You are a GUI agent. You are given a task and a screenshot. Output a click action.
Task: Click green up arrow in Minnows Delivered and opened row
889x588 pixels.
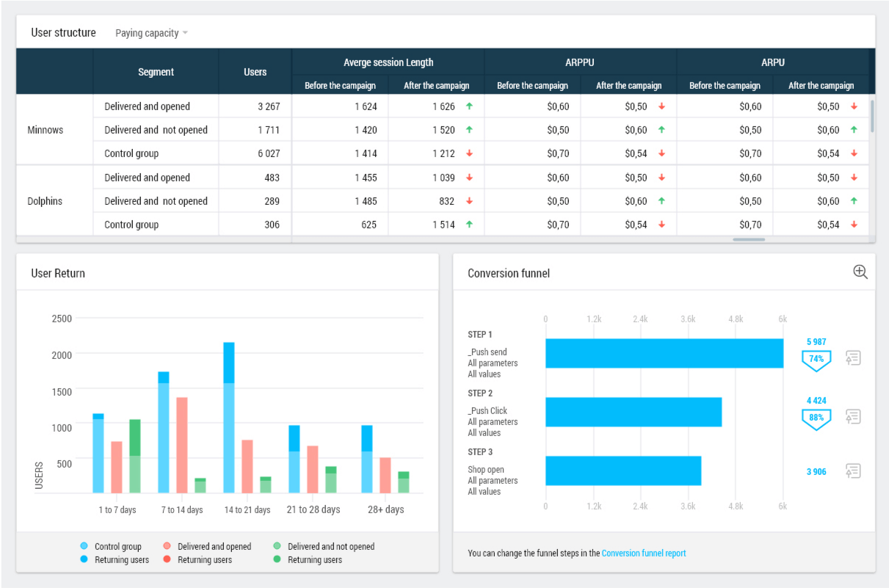[469, 106]
